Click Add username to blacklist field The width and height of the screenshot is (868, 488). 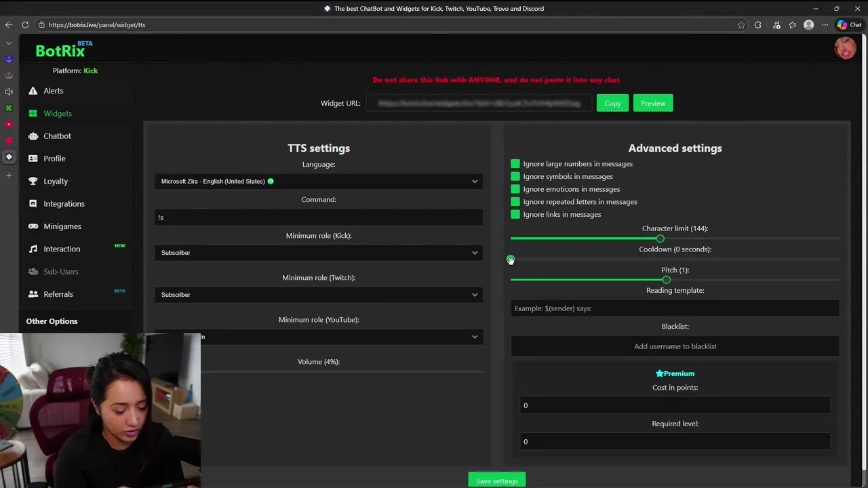(x=675, y=346)
